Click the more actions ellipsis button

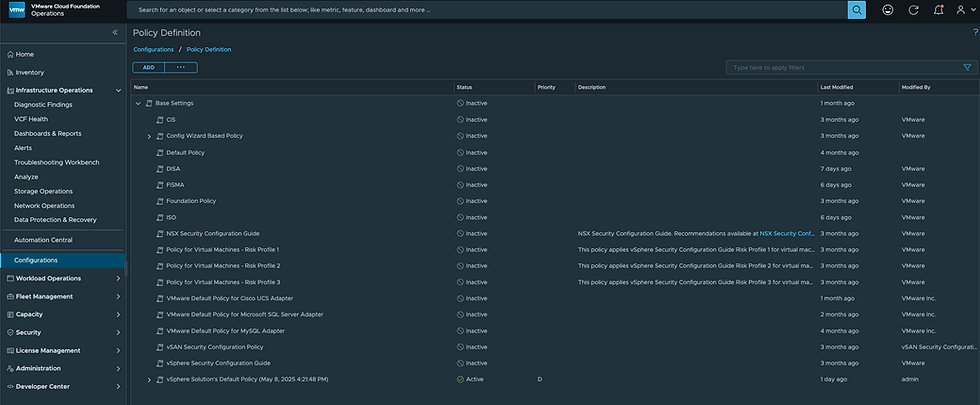click(181, 68)
